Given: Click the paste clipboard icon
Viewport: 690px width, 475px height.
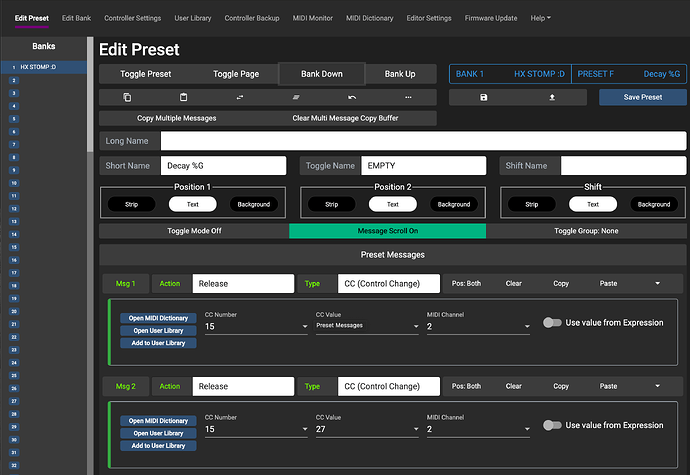Looking at the screenshot, I should [x=183, y=97].
